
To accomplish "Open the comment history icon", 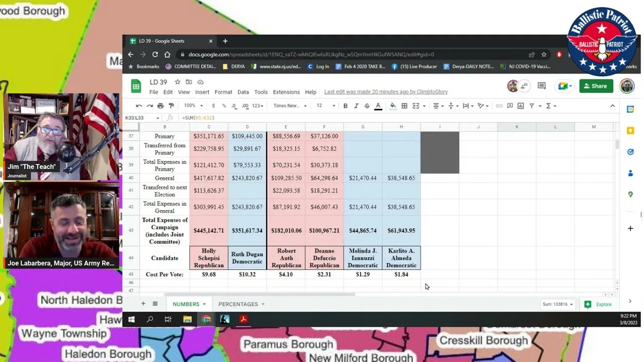I will [541, 86].
